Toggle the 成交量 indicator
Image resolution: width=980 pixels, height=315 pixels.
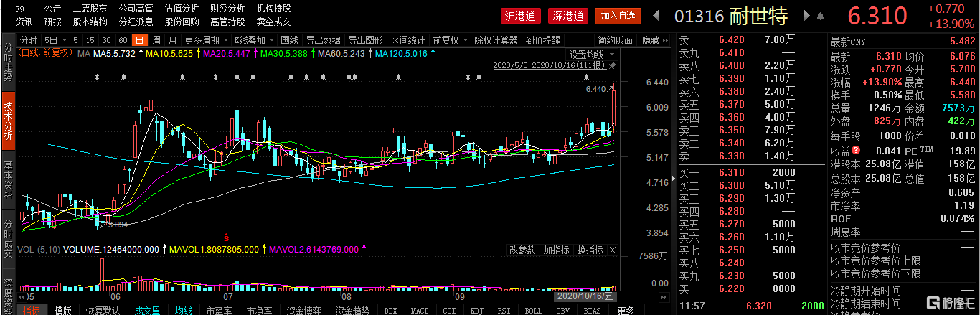tap(146, 310)
